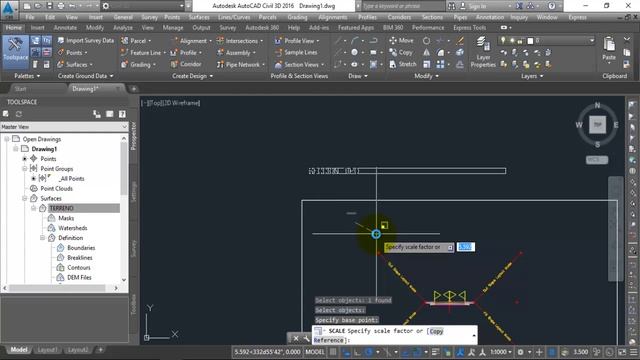Viewport: 640px width, 360px height.
Task: Click the Array tool in Modify
Action: 440,64
